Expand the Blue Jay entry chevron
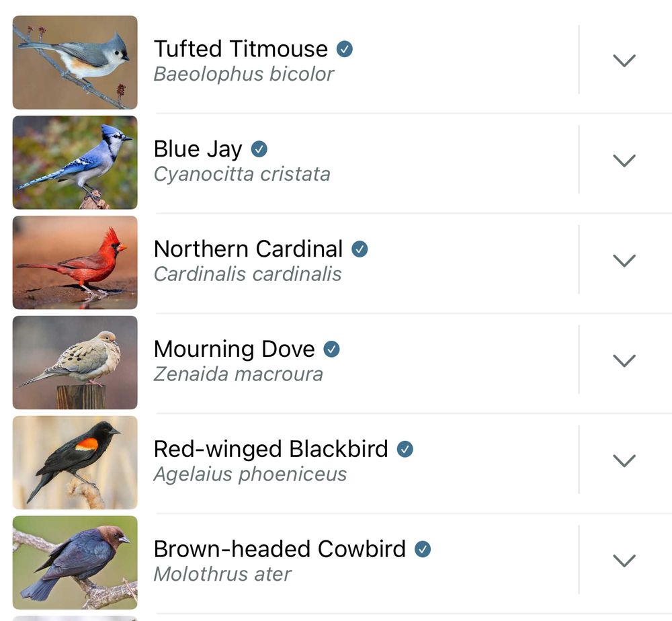This screenshot has width=672, height=621. point(624,161)
